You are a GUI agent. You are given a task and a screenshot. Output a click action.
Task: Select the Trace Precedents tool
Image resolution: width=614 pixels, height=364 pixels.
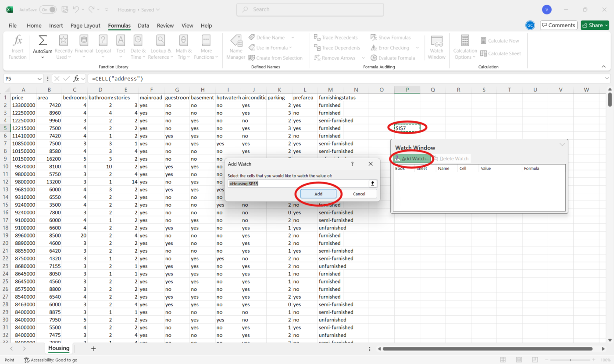coord(336,38)
